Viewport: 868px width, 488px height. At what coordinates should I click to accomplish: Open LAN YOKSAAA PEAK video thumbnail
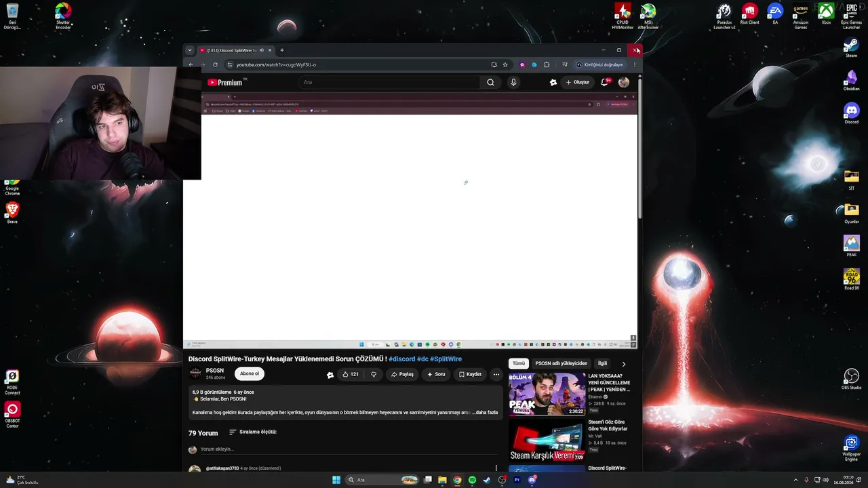click(547, 393)
